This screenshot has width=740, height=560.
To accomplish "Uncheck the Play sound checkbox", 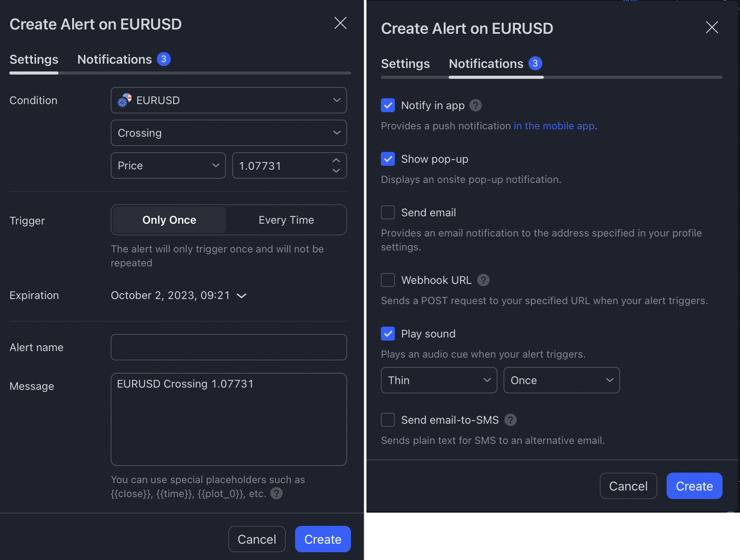I will 387,334.
